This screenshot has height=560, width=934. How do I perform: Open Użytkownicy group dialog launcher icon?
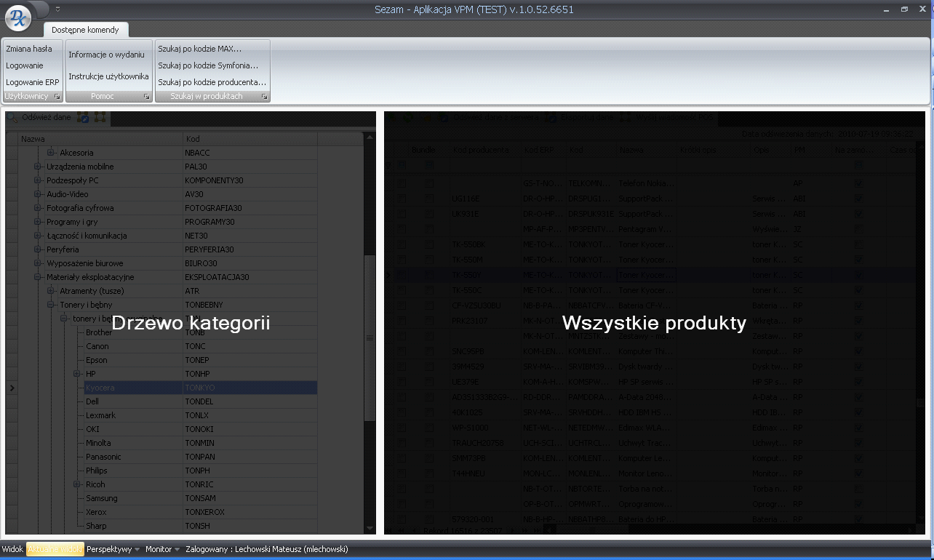(x=57, y=96)
